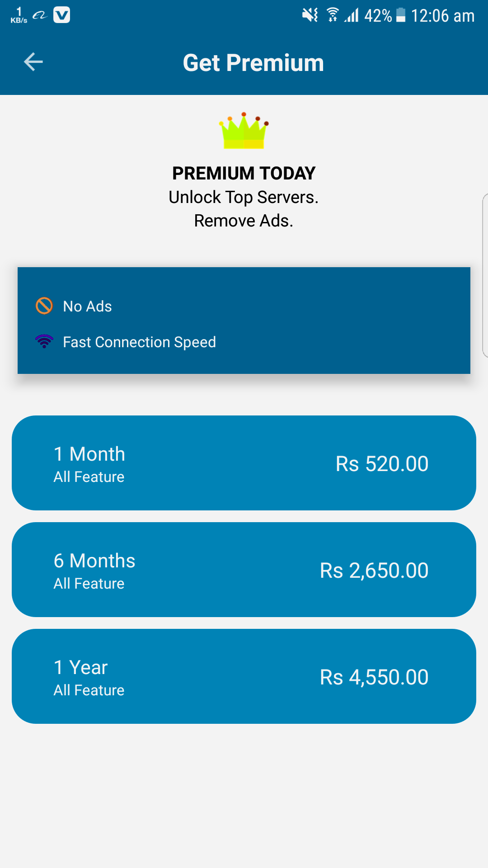Tap the 12:06 am clock
The height and width of the screenshot is (868, 488).
coord(442,16)
